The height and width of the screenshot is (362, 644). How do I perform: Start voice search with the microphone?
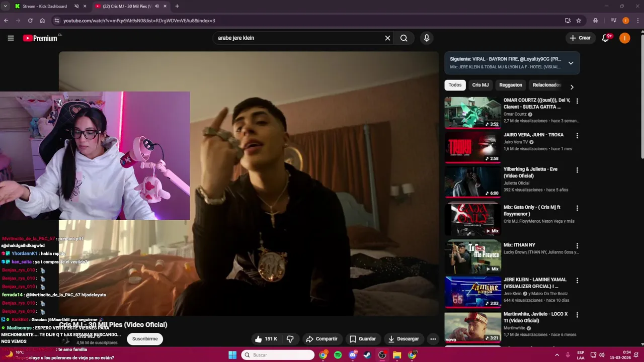click(427, 38)
